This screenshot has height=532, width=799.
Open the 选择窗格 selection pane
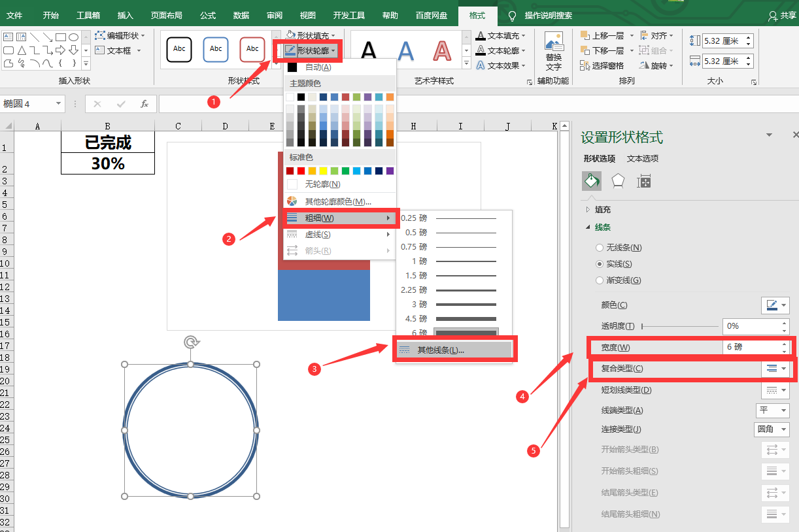[x=602, y=65]
